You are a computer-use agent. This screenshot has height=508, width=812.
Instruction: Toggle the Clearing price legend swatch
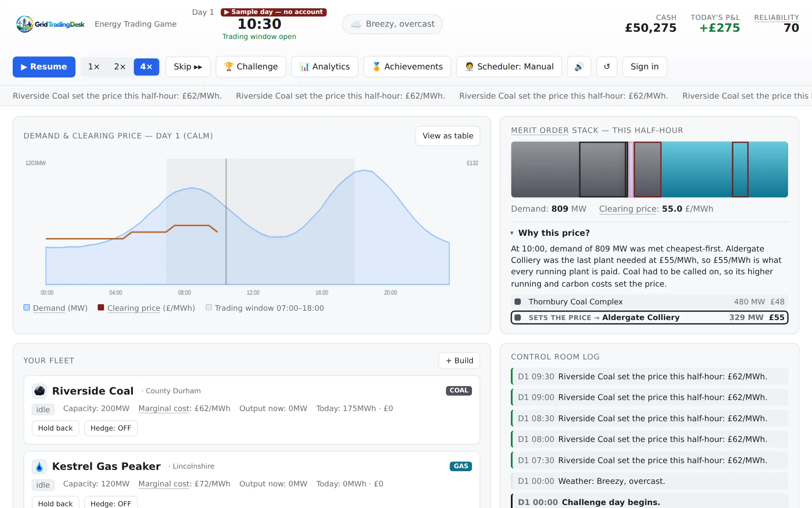pyautogui.click(x=101, y=308)
